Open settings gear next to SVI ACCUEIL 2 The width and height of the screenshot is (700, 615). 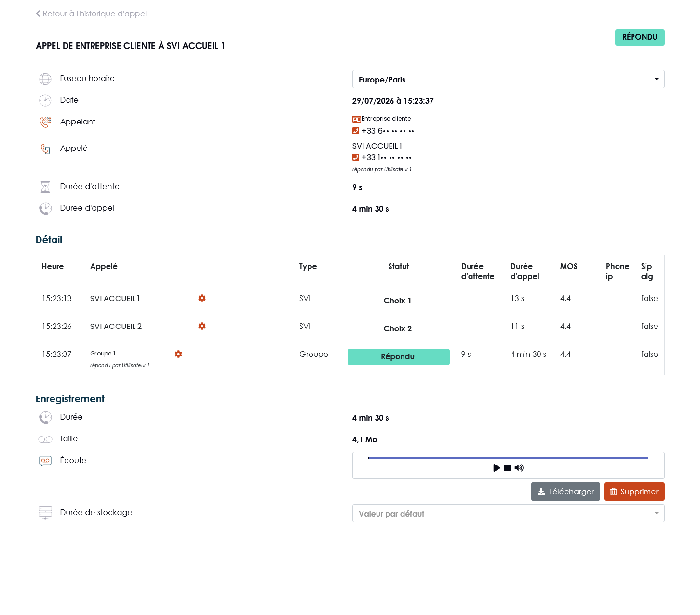coord(202,326)
